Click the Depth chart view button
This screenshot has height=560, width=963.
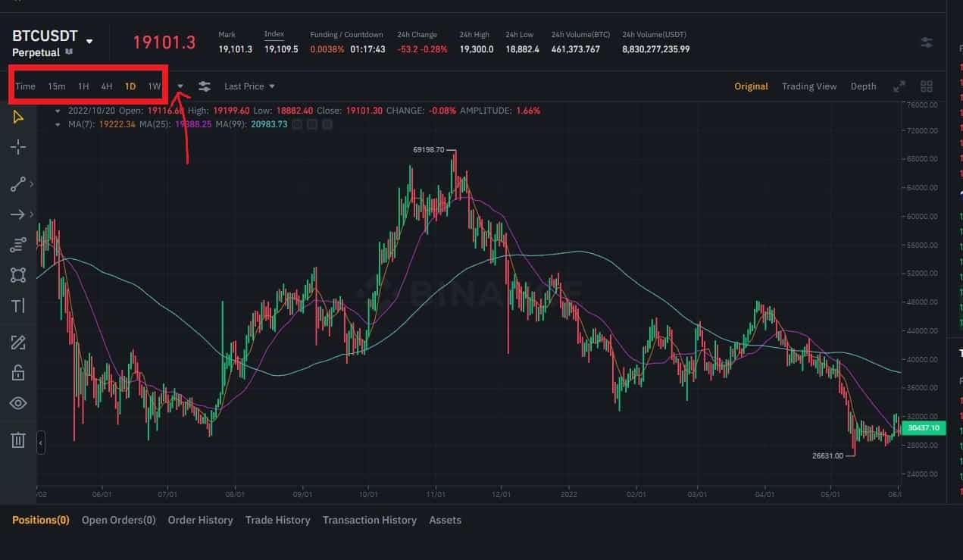pyautogui.click(x=863, y=86)
